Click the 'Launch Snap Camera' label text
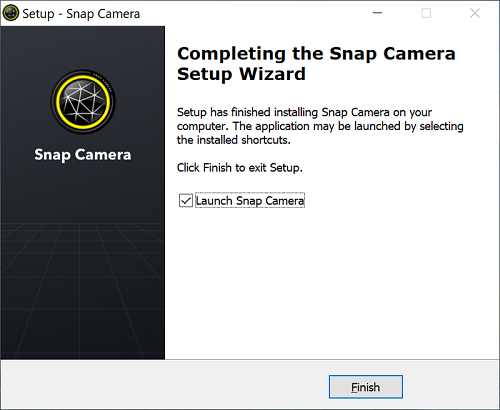This screenshot has height=410, width=500. click(250, 201)
